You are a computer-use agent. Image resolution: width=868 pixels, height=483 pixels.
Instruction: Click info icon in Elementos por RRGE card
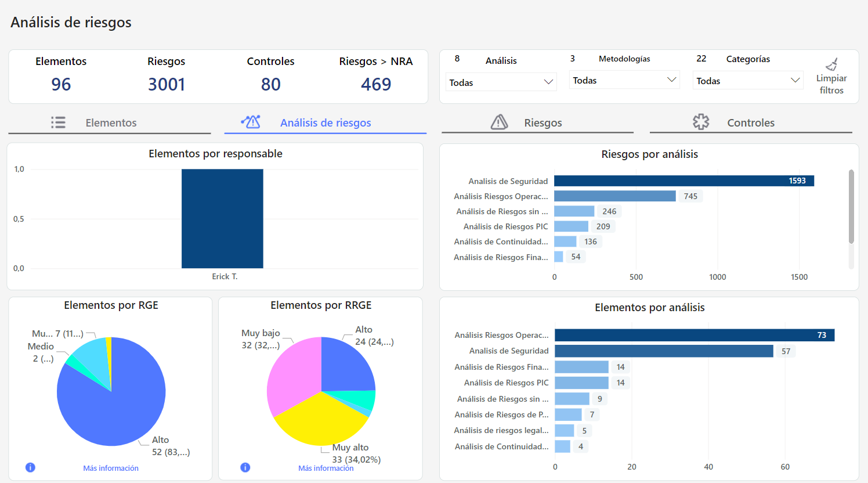point(245,467)
